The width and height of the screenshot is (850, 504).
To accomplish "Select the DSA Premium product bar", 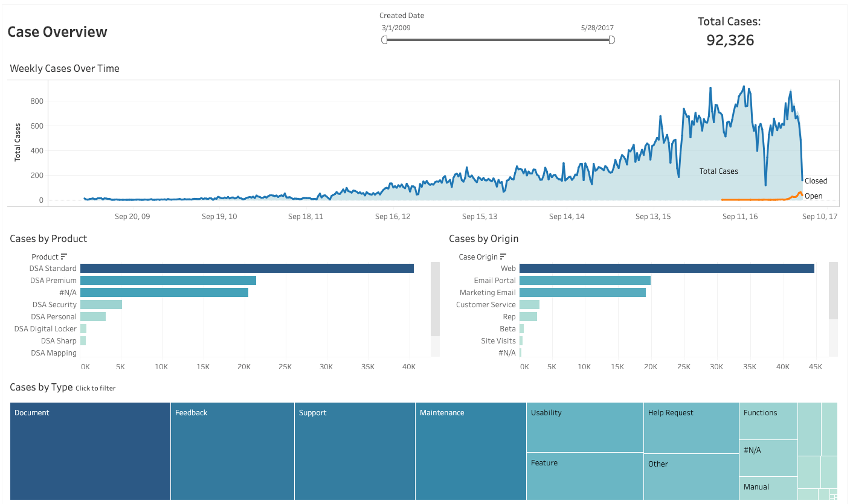I will tap(168, 281).
